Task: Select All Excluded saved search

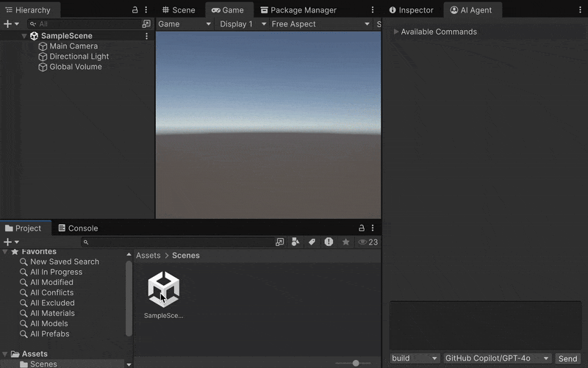Action: point(52,303)
